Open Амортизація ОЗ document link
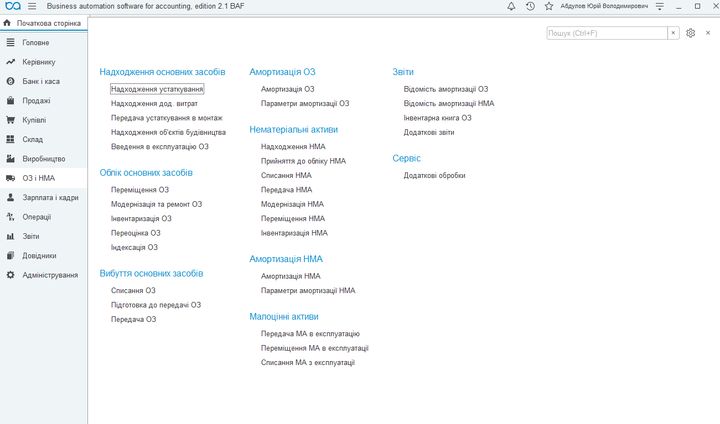This screenshot has width=720, height=424. click(287, 89)
